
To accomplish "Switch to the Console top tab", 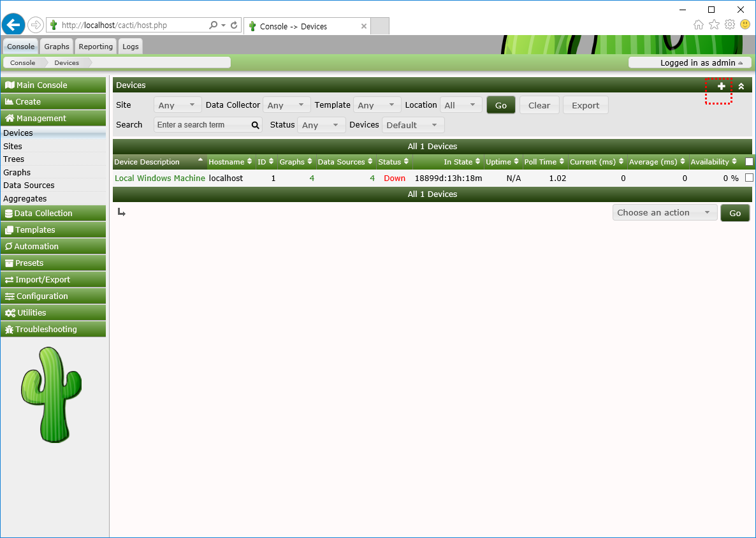I will click(x=21, y=47).
